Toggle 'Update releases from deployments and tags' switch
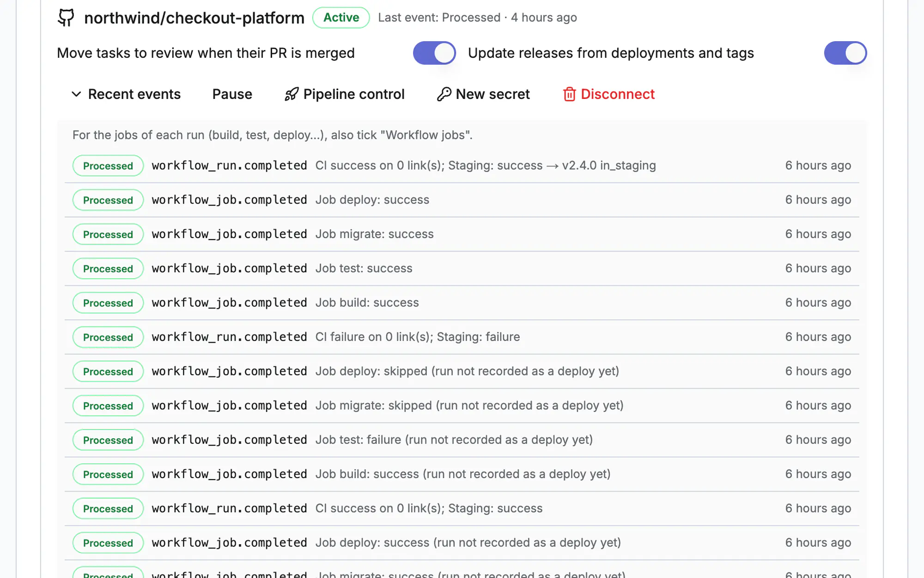Screen dimensions: 924x578 click(845, 53)
